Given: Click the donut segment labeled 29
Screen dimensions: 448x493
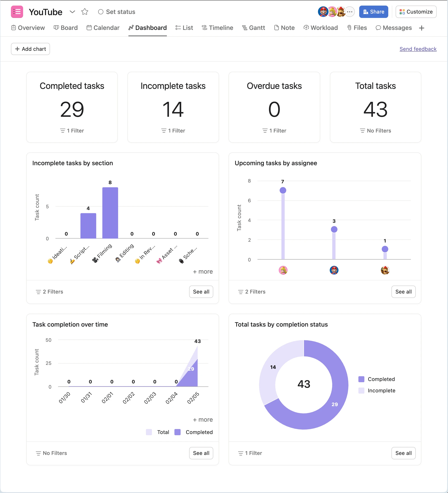Looking at the screenshot, I should click(335, 405).
